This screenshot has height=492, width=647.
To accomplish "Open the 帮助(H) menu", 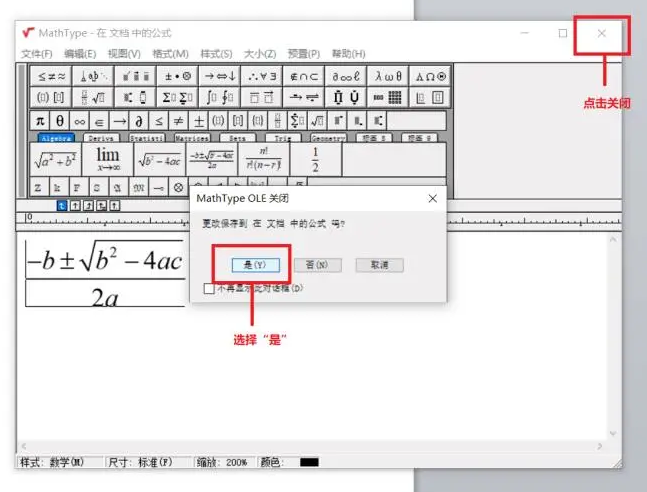I will pyautogui.click(x=349, y=54).
